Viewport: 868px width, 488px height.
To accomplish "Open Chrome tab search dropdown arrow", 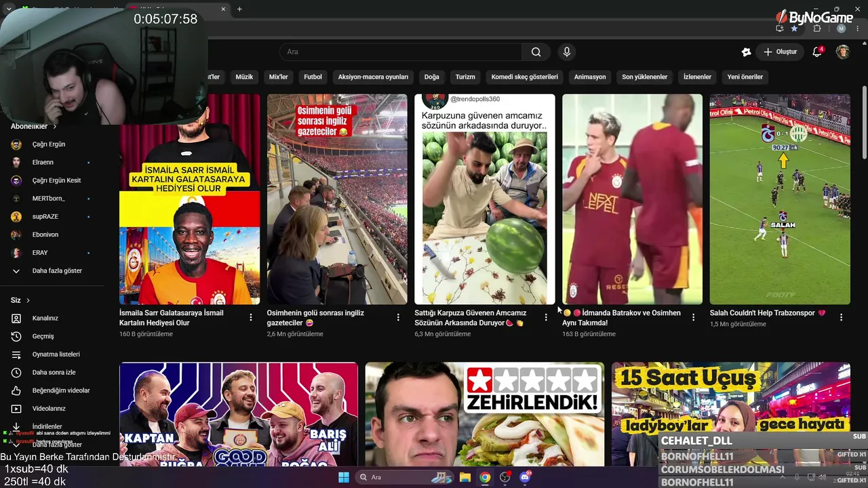I will click(9, 9).
